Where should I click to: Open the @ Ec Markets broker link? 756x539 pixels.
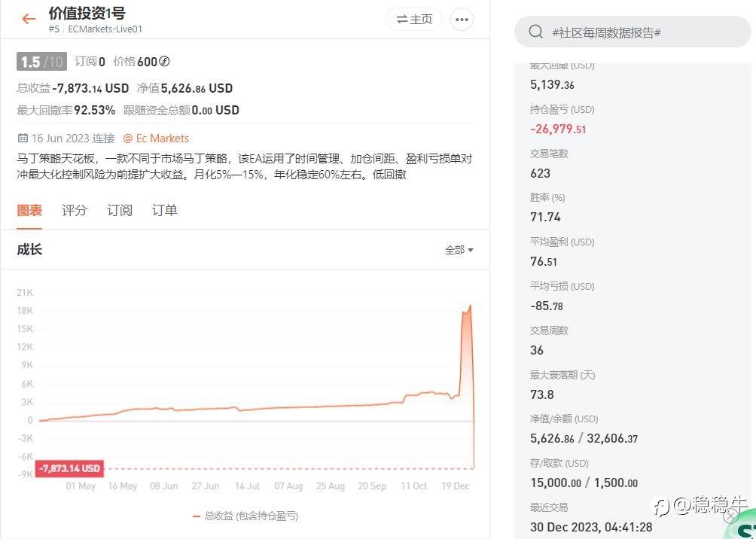pos(156,139)
